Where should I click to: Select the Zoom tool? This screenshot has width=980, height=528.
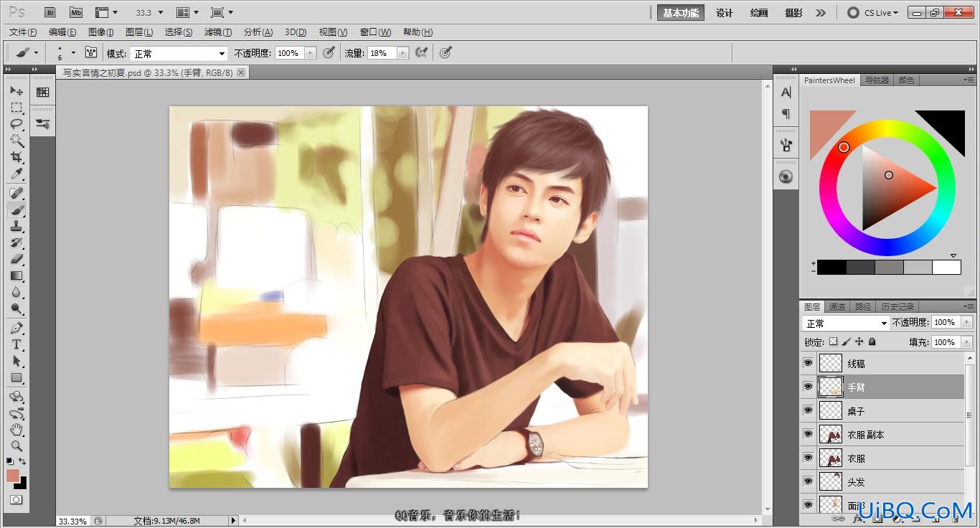pos(17,446)
